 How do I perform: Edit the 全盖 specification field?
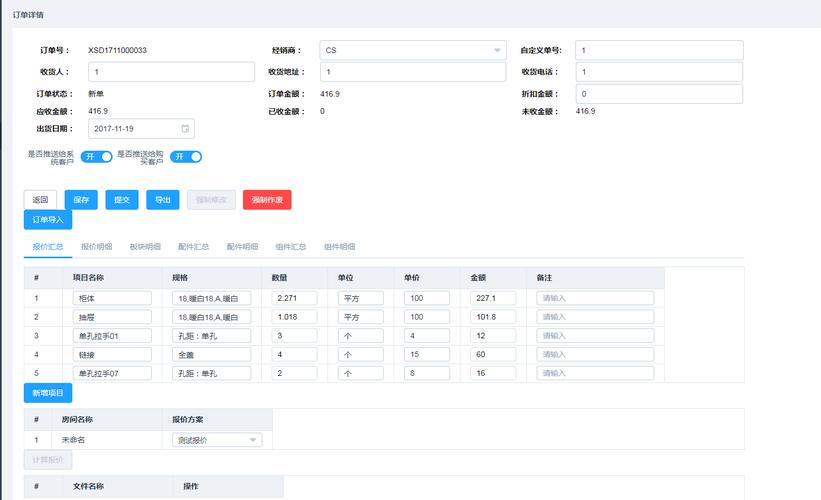click(x=212, y=354)
